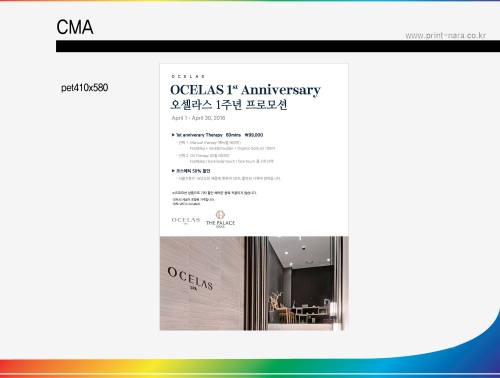Click the April 1 - April 30 date line

(198, 118)
